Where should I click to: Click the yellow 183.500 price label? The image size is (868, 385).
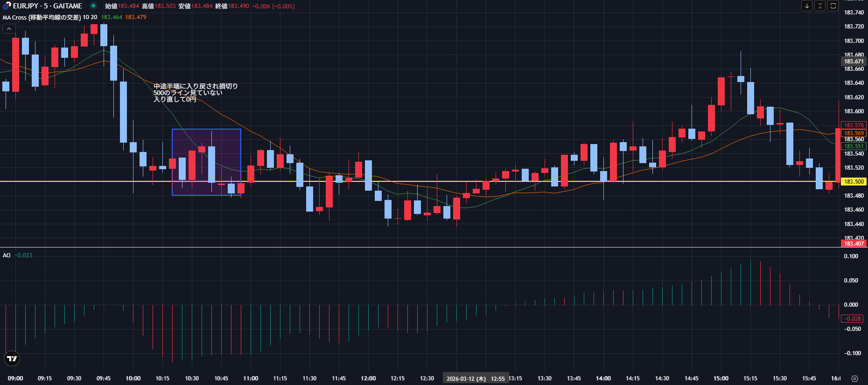(854, 182)
